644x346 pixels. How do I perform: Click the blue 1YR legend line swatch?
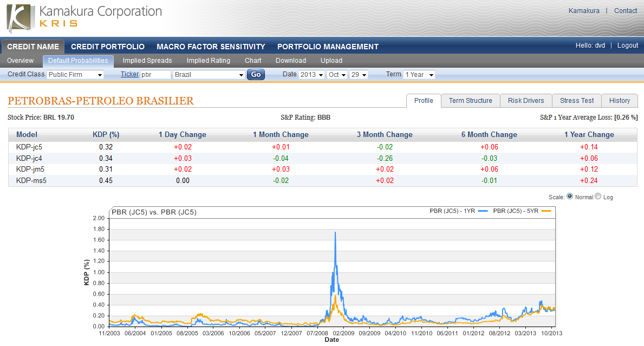(483, 211)
